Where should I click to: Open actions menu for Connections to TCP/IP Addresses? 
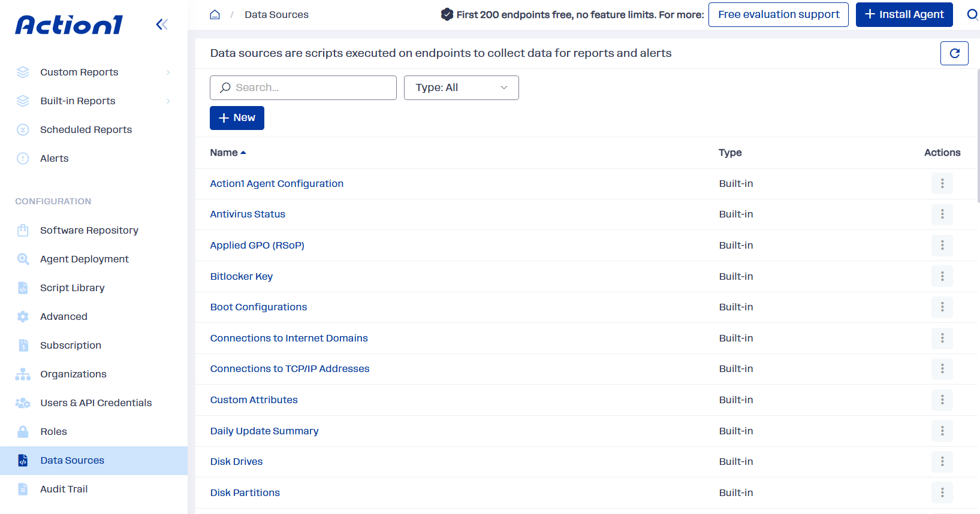coord(942,368)
